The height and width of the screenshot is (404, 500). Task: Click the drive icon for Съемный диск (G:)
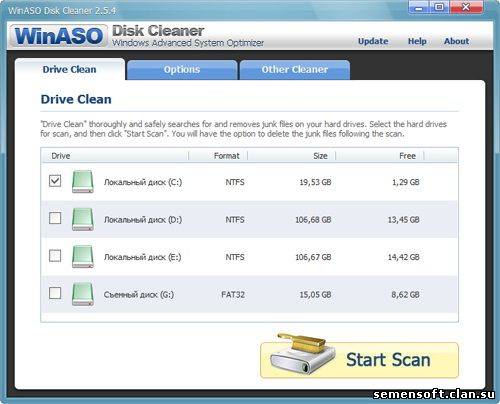tap(83, 294)
